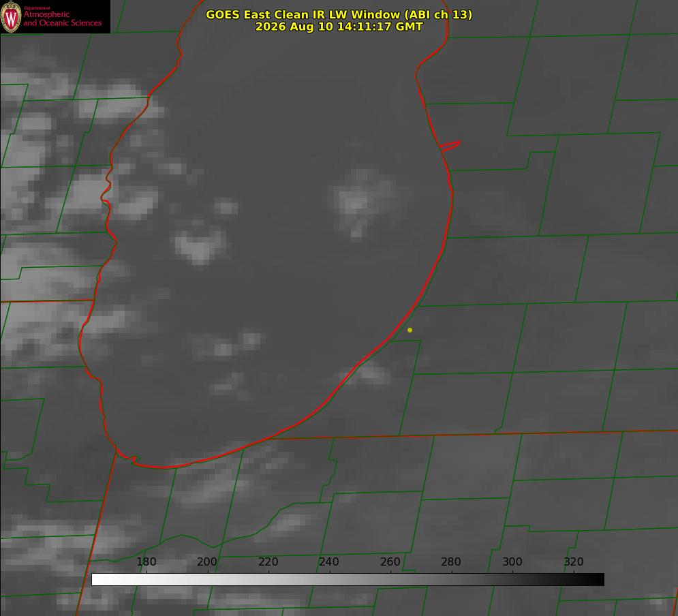
Task: Click the black end of the colorbar
Action: pyautogui.click(x=596, y=580)
